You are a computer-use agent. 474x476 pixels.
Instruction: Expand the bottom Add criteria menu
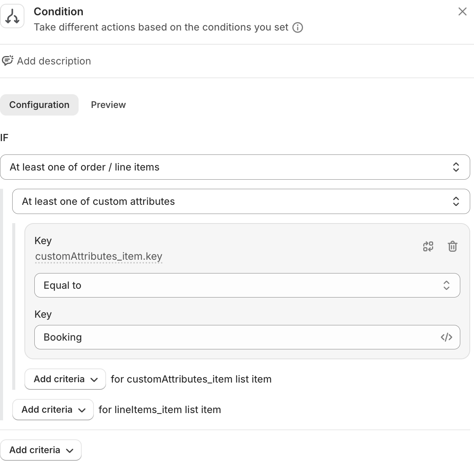pos(41,450)
